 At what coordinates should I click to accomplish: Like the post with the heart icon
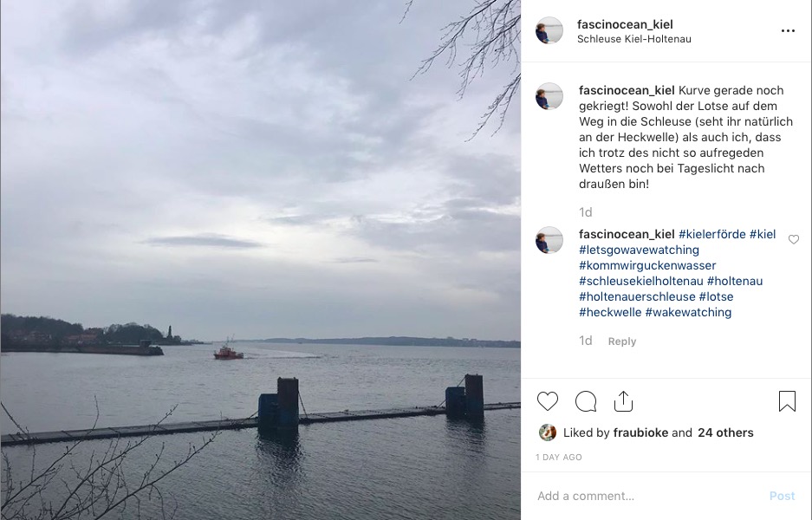[x=548, y=401]
